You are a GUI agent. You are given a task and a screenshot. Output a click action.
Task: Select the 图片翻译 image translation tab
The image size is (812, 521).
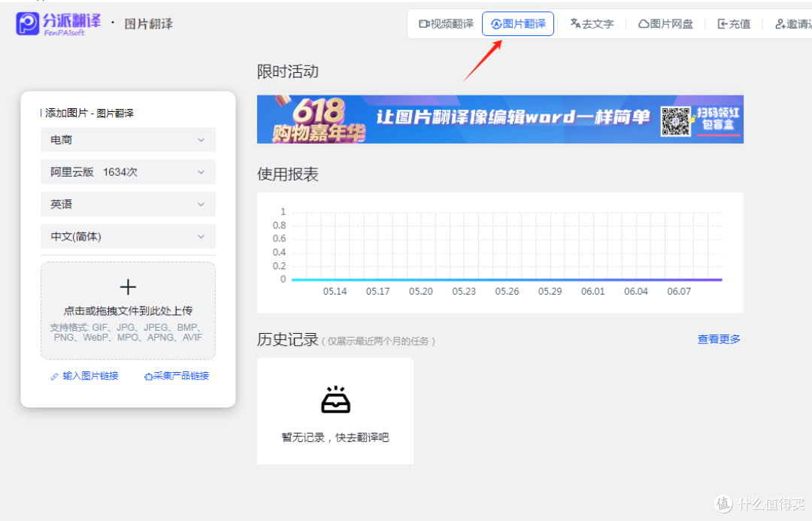(x=518, y=24)
